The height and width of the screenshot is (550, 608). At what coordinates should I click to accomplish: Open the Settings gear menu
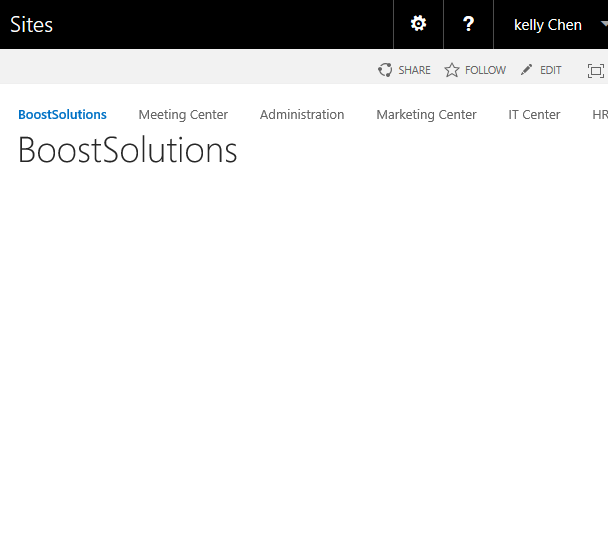(418, 24)
